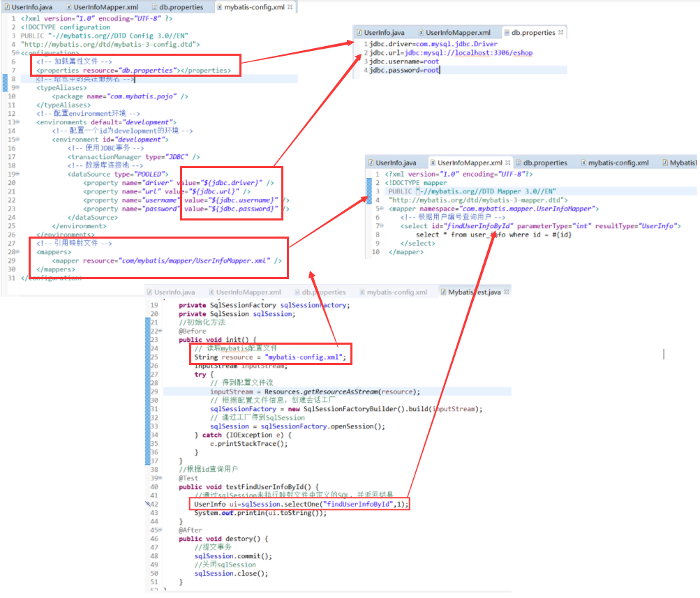Close the db.properties tab in the top-right editor
This screenshot has width=700, height=598.
click(560, 32)
